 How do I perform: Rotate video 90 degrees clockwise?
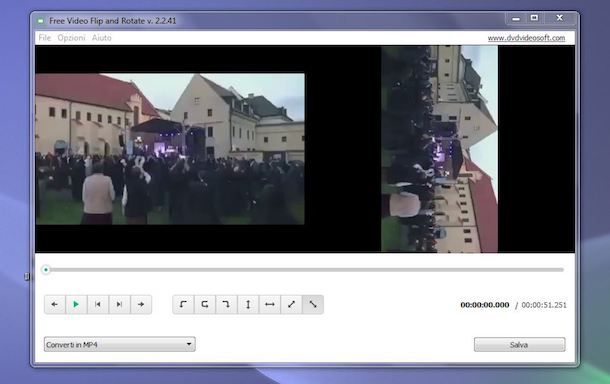(226, 304)
